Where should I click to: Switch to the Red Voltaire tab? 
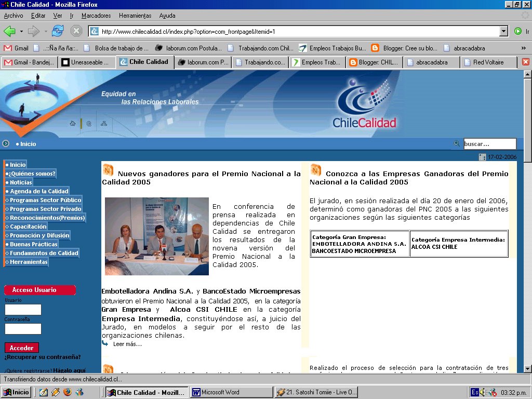(489, 62)
